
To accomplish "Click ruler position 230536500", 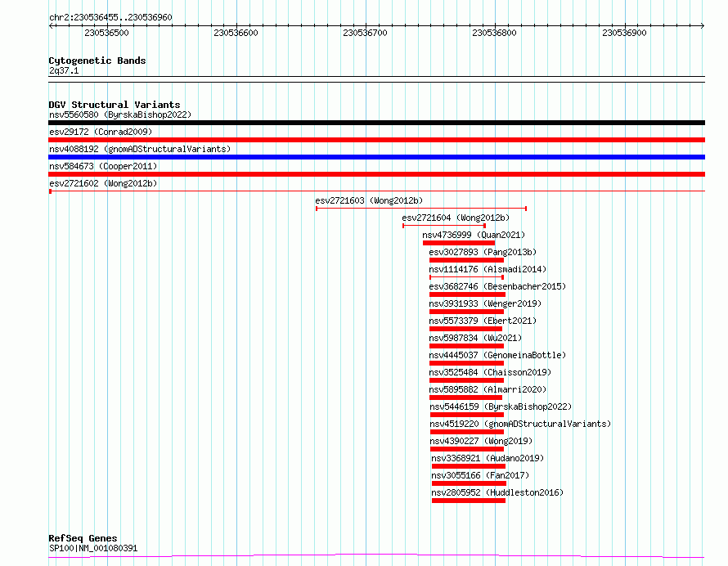I will pos(107,33).
